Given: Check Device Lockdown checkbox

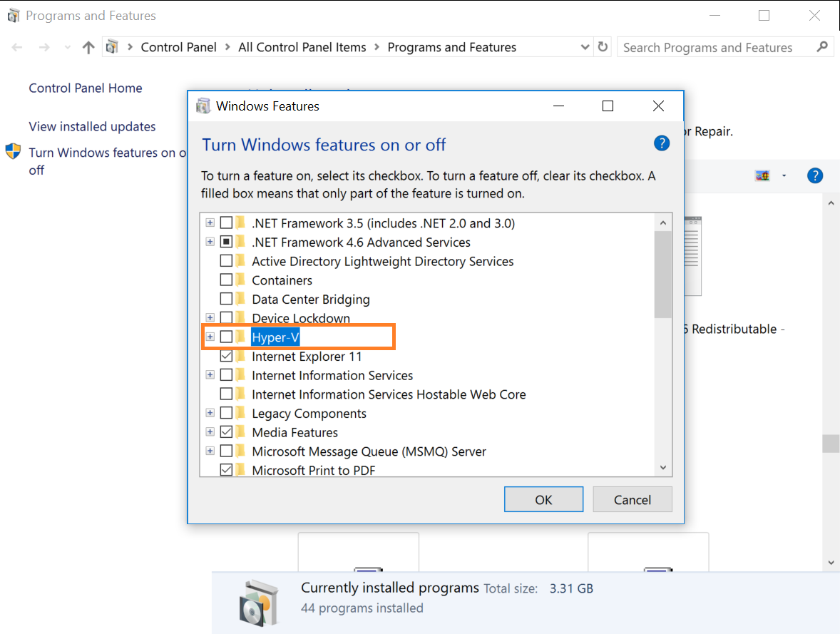Looking at the screenshot, I should click(x=226, y=318).
